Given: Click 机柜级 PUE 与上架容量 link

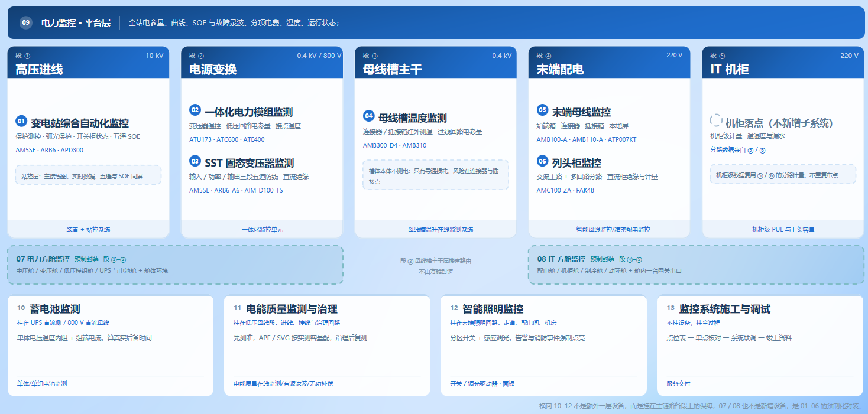Looking at the screenshot, I should point(783,229).
